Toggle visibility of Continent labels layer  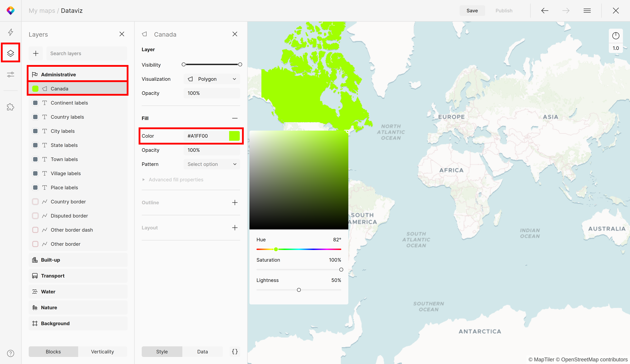click(35, 103)
